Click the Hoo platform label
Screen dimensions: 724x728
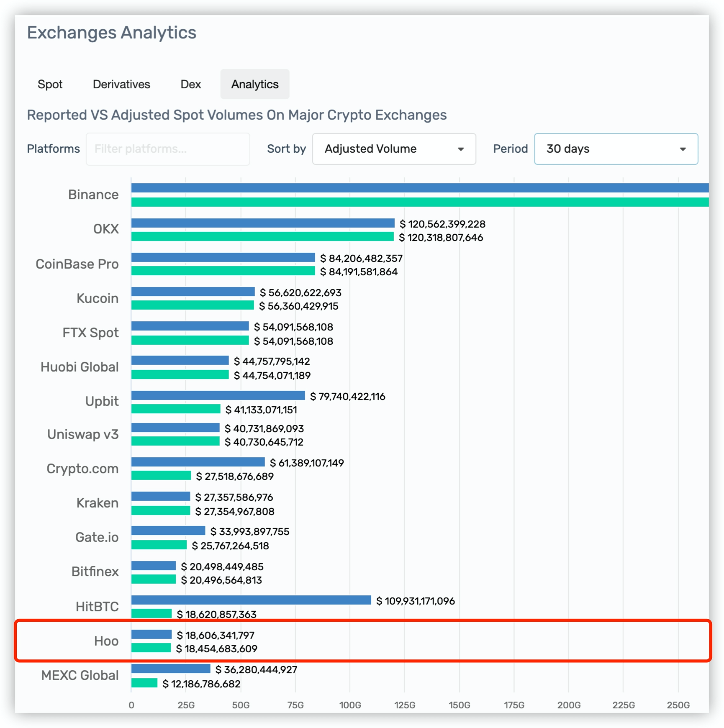106,641
